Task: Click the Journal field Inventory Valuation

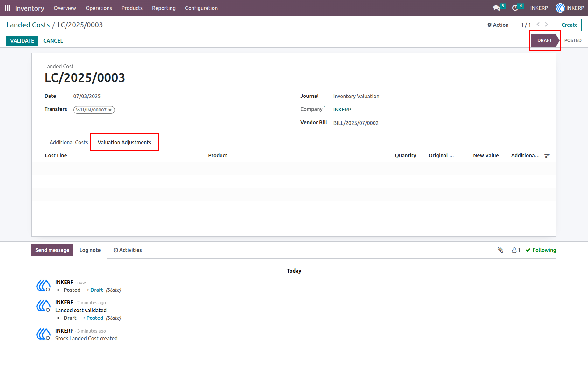Action: (x=356, y=96)
